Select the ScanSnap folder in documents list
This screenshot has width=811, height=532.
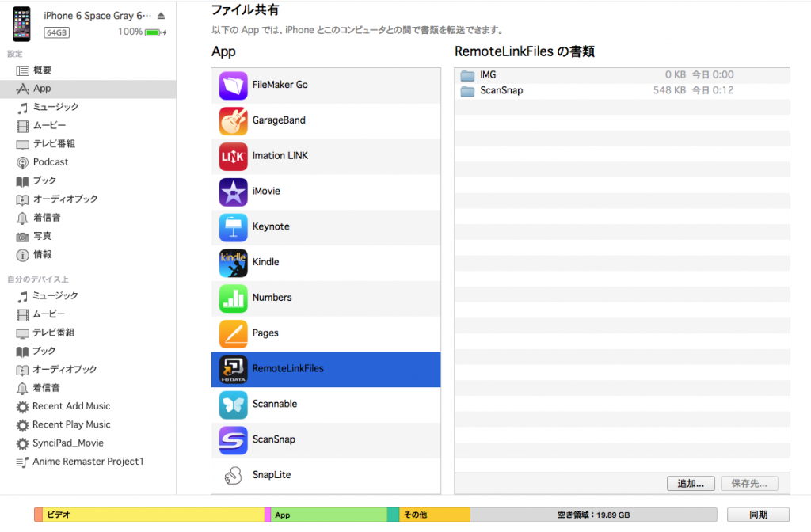click(x=501, y=90)
